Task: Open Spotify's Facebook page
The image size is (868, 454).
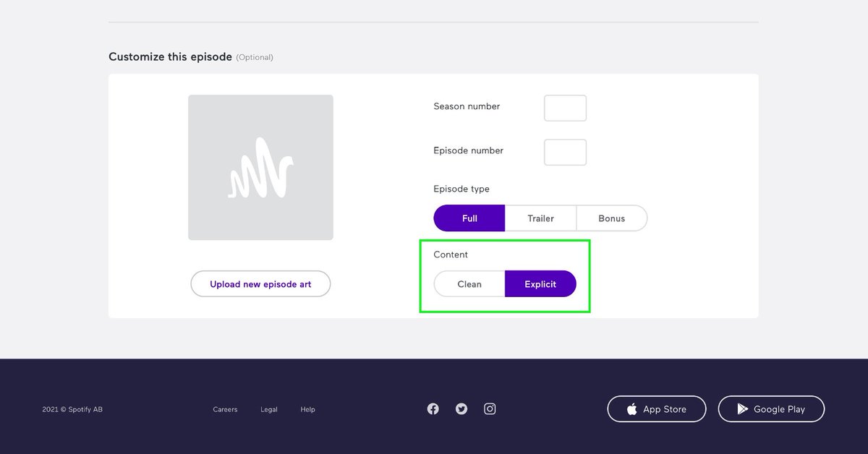Action: click(433, 408)
